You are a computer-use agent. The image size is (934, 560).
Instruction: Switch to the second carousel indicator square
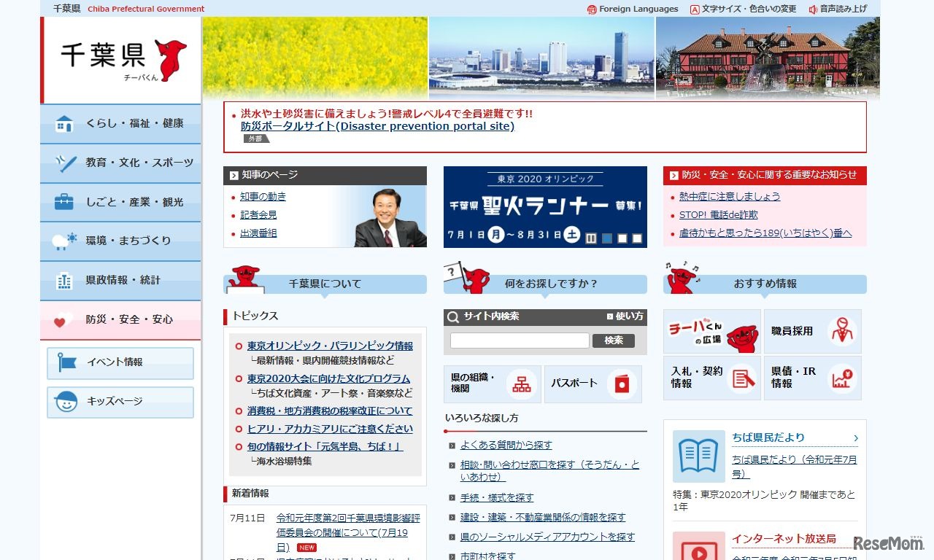622,238
